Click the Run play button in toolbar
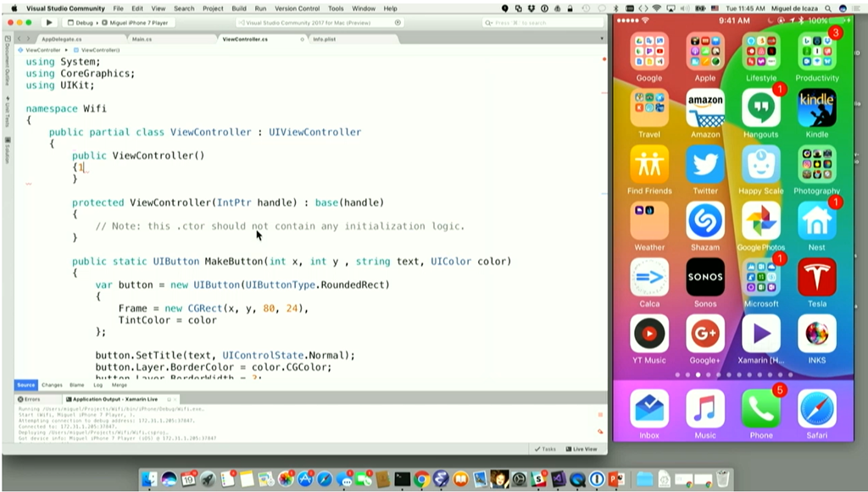 coord(48,23)
